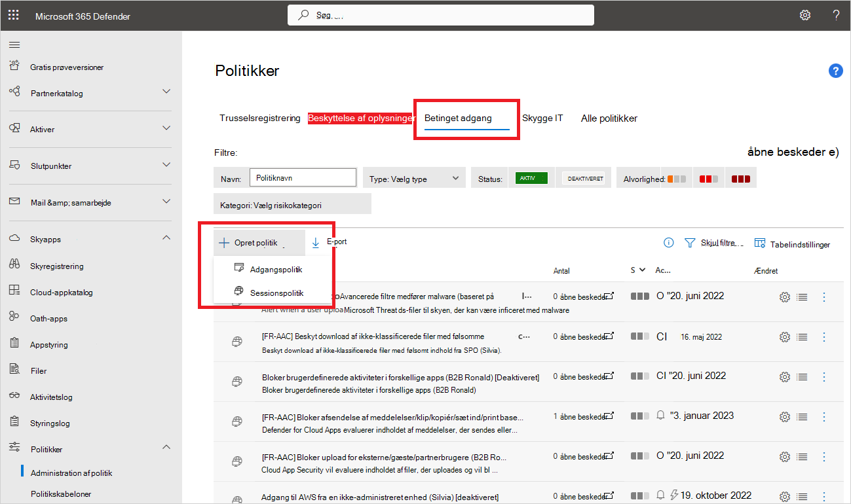
Task: Switch to the Skygge IT tab
Action: 542,118
